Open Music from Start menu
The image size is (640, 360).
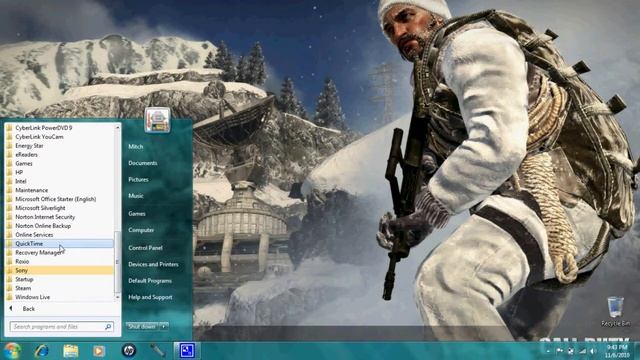[x=136, y=196]
